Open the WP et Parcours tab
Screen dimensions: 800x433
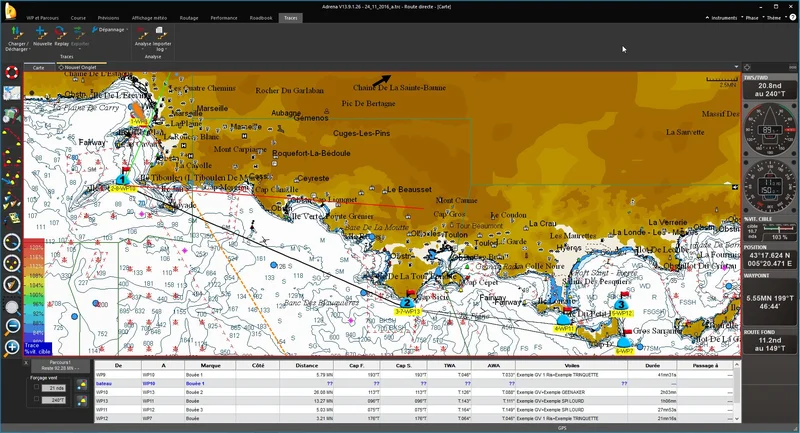click(x=42, y=18)
